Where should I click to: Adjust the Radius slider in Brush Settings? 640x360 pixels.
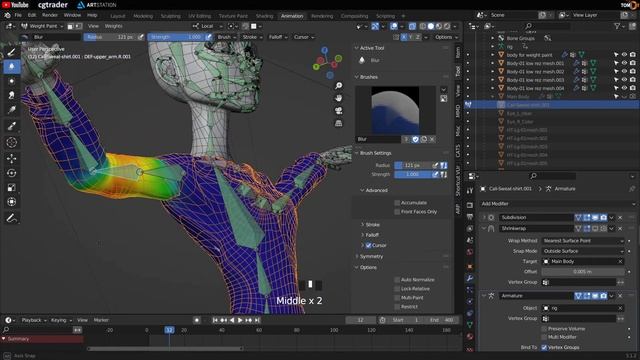pyautogui.click(x=412, y=165)
